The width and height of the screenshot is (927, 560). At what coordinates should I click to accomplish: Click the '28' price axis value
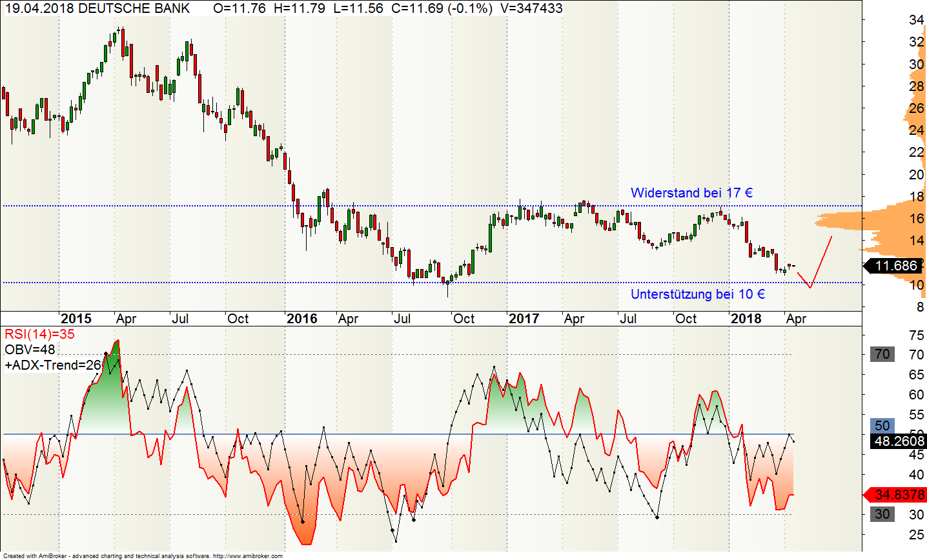[916, 86]
